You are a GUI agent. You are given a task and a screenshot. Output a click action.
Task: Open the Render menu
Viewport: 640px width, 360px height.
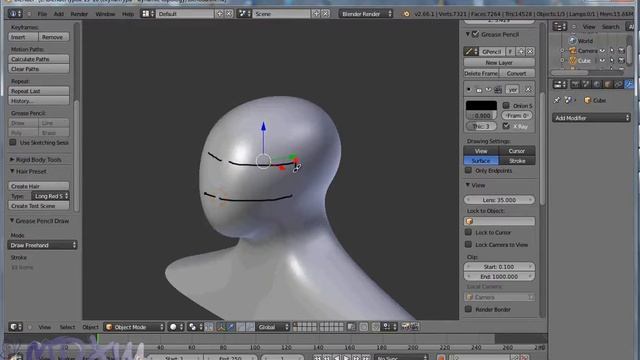pos(79,14)
